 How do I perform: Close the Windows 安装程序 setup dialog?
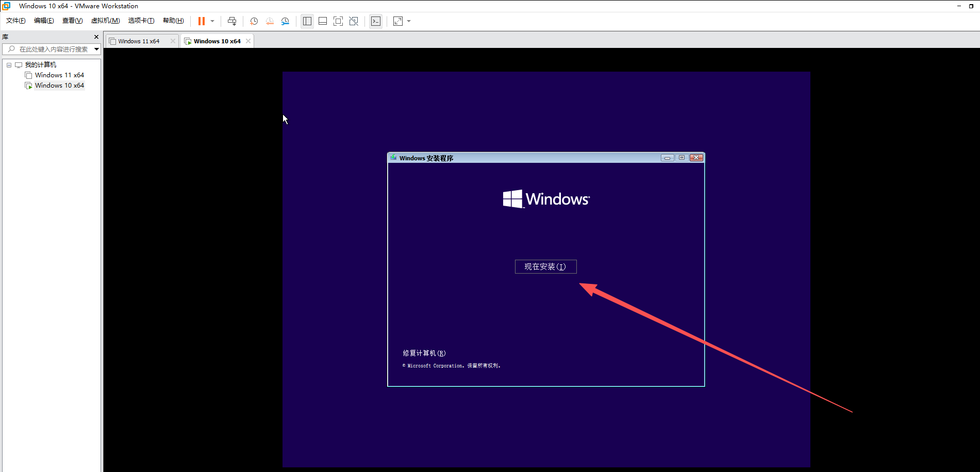(x=696, y=158)
